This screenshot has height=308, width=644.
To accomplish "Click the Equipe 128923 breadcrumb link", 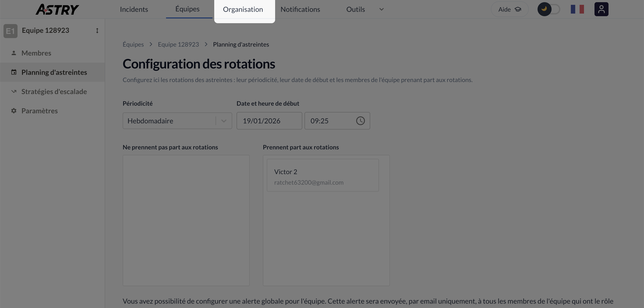I will click(x=178, y=44).
